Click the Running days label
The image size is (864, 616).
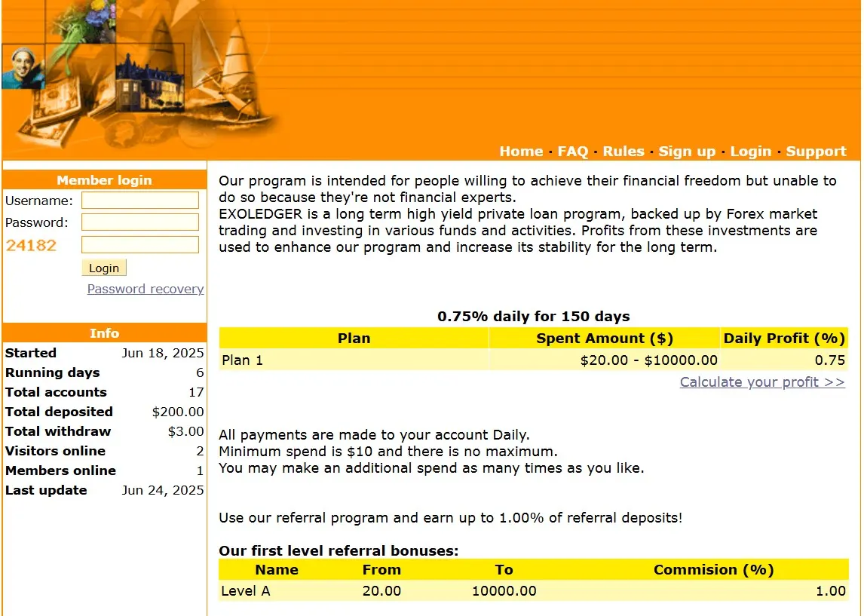pos(52,373)
